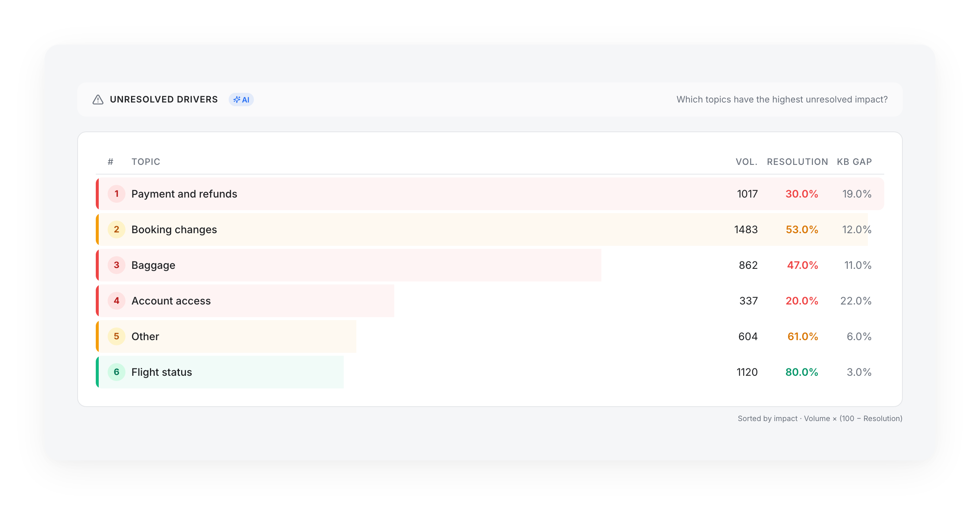Image resolution: width=980 pixels, height=505 pixels.
Task: Select the rank 1 badge
Action: pos(117,194)
